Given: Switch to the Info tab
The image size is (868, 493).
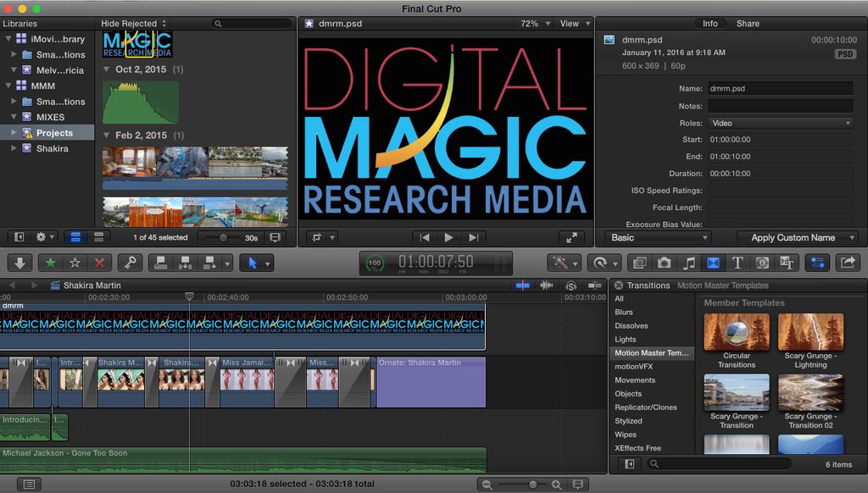Looking at the screenshot, I should pos(710,23).
